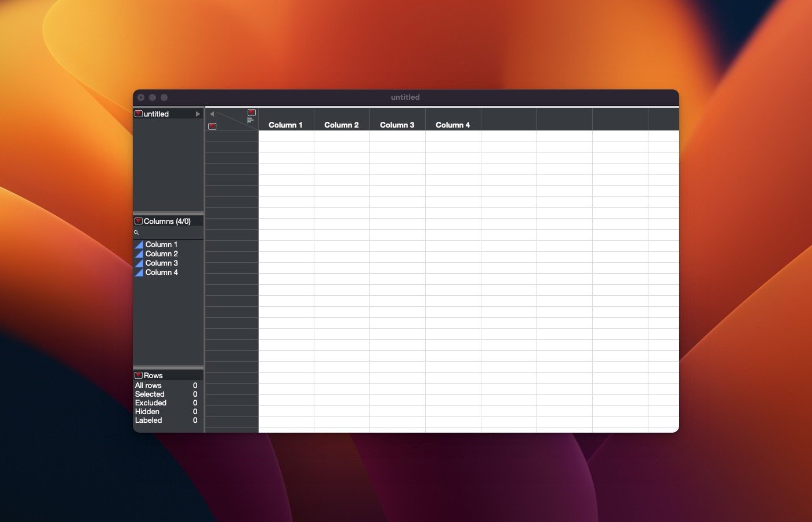812x522 pixels.
Task: Click the column filter bars icon in table corner
Action: 251,120
